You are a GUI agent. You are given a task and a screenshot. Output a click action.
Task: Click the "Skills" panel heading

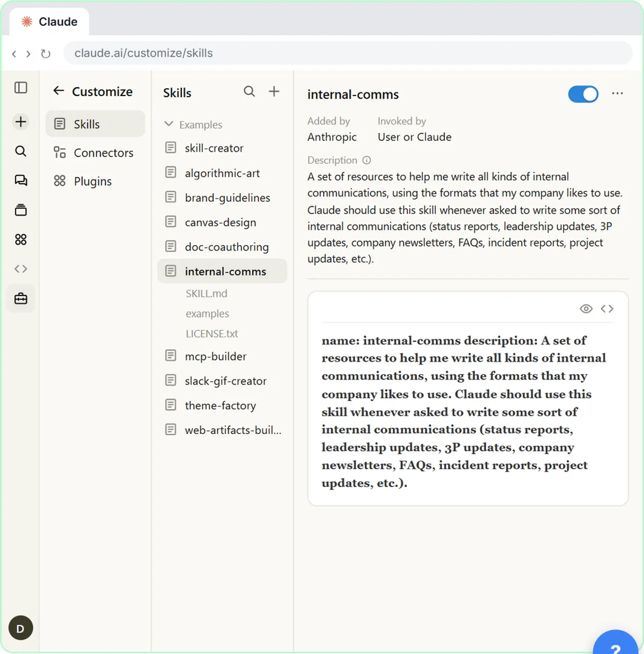(x=177, y=93)
